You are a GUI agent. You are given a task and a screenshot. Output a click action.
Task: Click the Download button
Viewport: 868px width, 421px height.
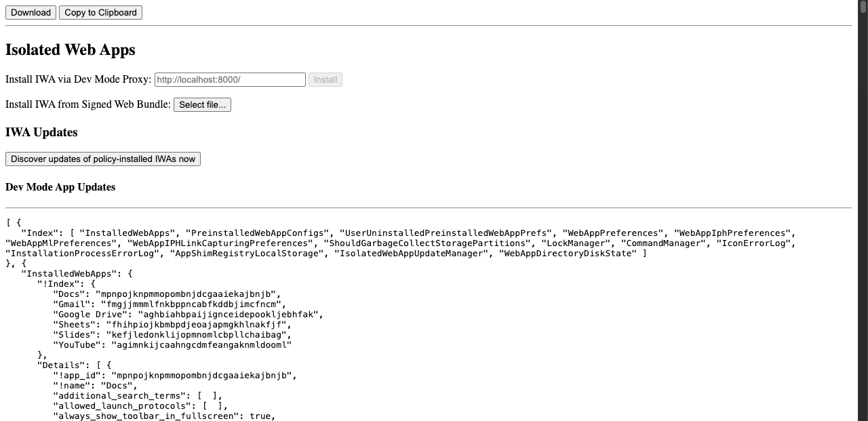click(x=30, y=12)
